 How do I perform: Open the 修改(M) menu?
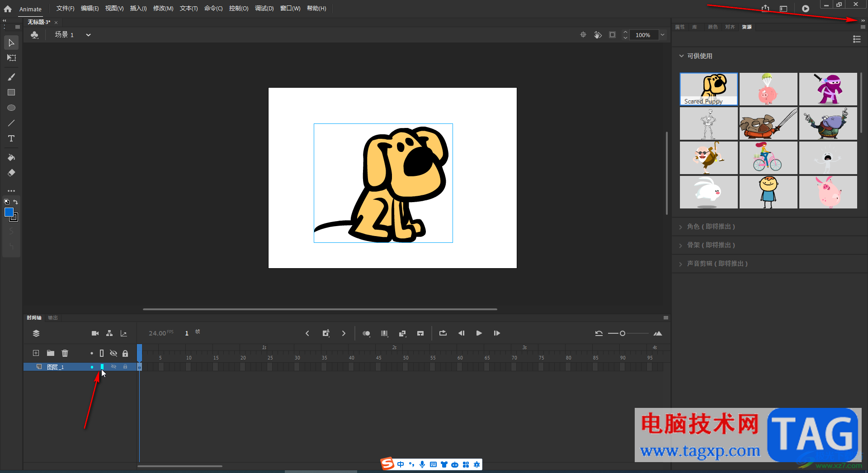coord(163,9)
